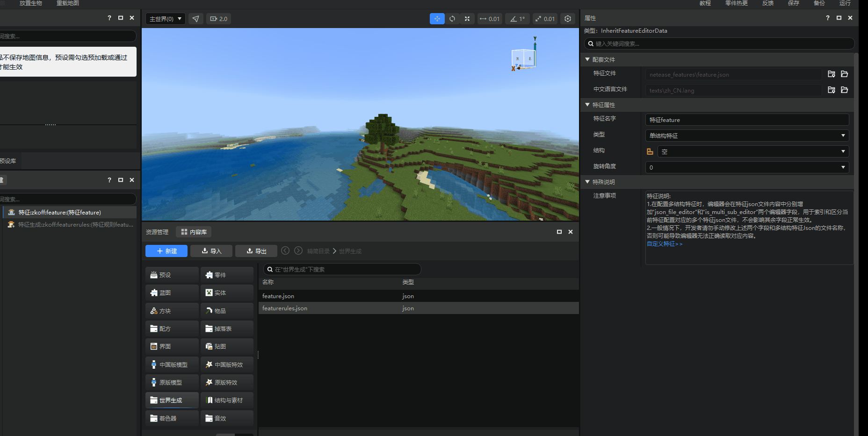This screenshot has height=436, width=868.
Task: Switch to 资源管理 tab
Action: (157, 232)
